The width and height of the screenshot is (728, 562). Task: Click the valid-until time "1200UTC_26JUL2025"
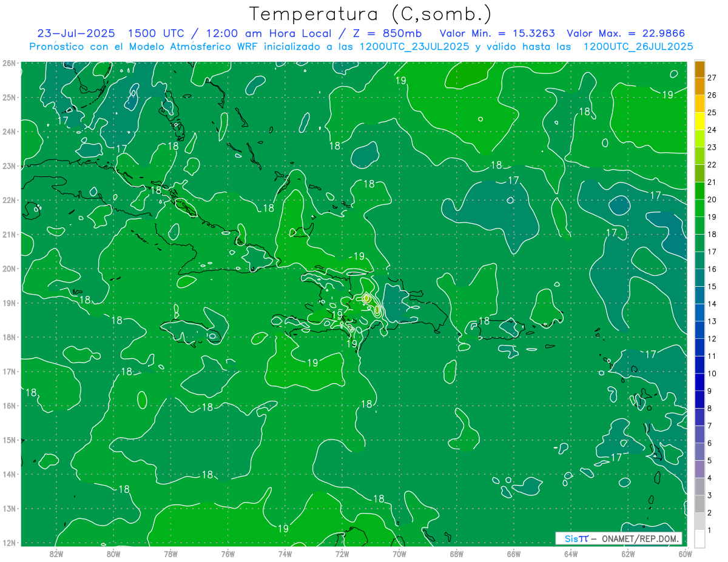click(x=638, y=47)
